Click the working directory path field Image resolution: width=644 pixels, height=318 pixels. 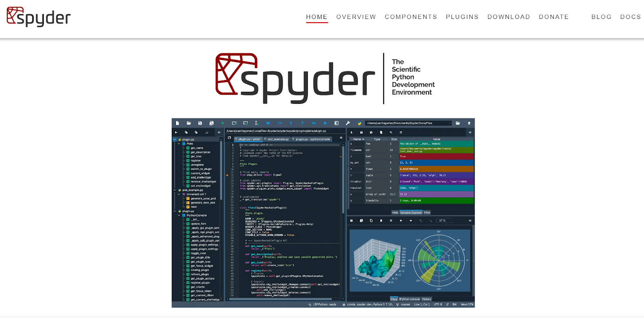point(407,123)
